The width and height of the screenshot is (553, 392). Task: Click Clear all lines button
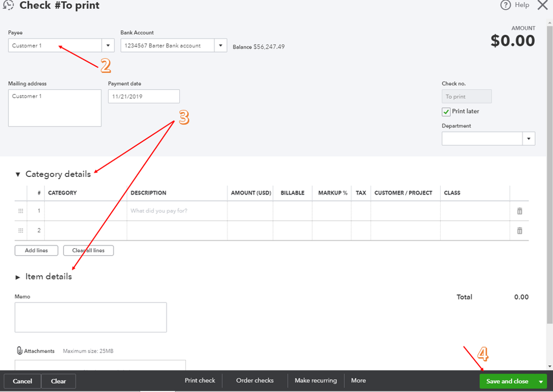click(x=89, y=250)
